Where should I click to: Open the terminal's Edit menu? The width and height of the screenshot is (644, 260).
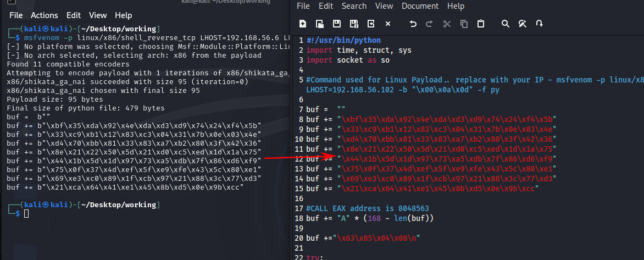74,15
